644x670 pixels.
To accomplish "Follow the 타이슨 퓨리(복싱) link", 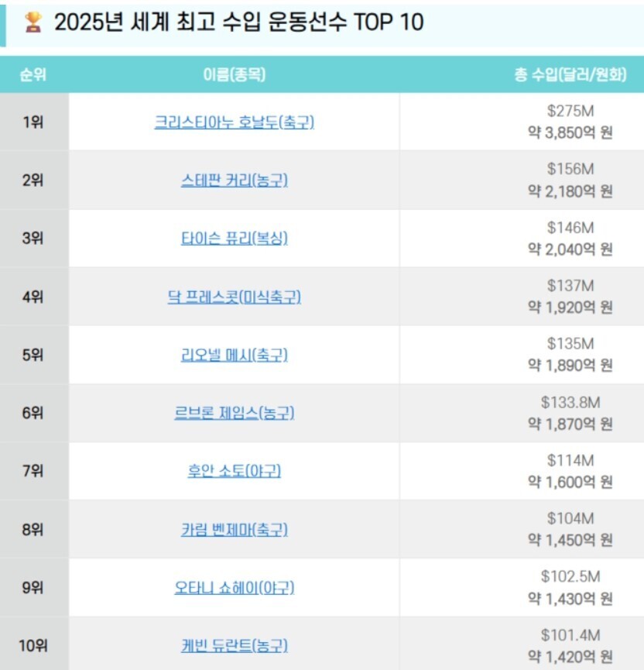I will click(235, 239).
